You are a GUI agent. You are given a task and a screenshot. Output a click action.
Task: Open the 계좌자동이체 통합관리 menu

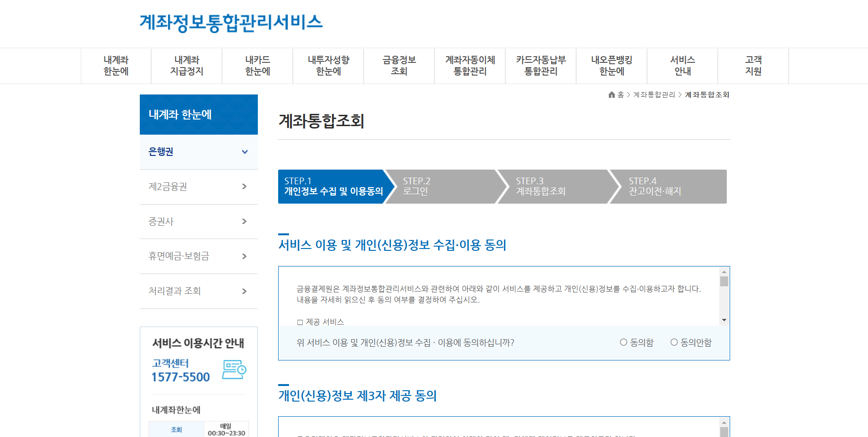tap(469, 66)
